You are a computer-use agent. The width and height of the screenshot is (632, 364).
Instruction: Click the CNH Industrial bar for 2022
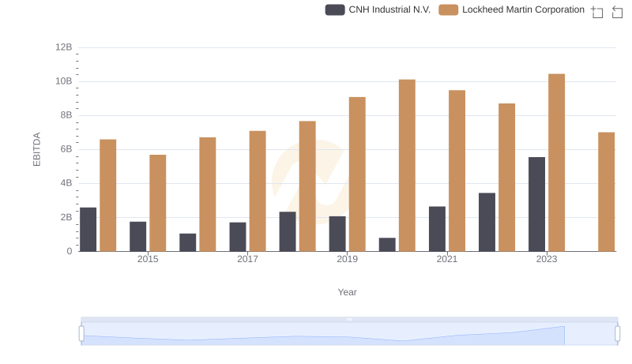point(487,222)
